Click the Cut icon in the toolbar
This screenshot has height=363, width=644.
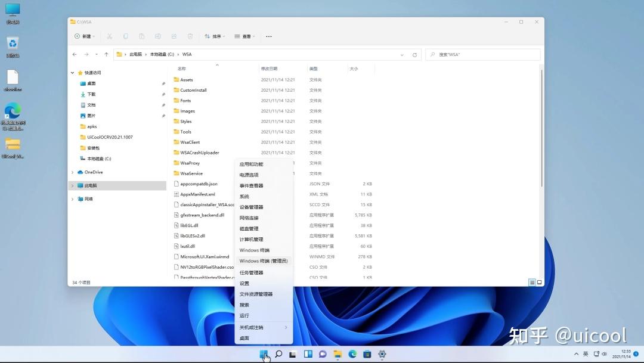(109, 36)
